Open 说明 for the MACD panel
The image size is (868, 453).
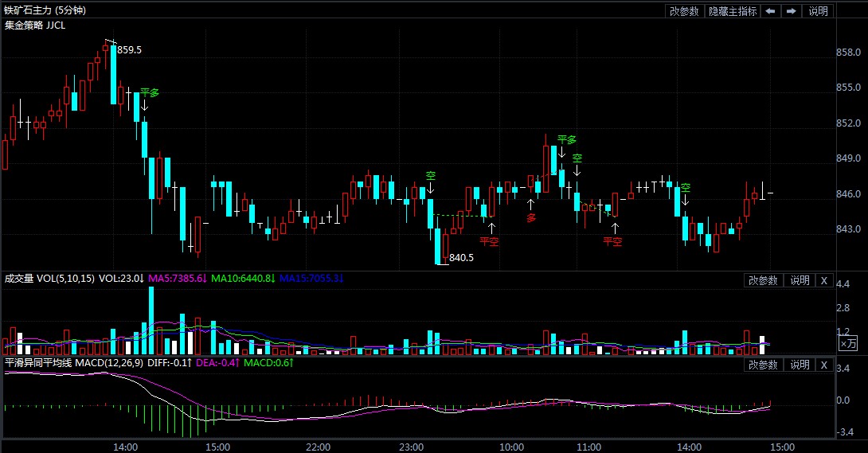point(800,365)
